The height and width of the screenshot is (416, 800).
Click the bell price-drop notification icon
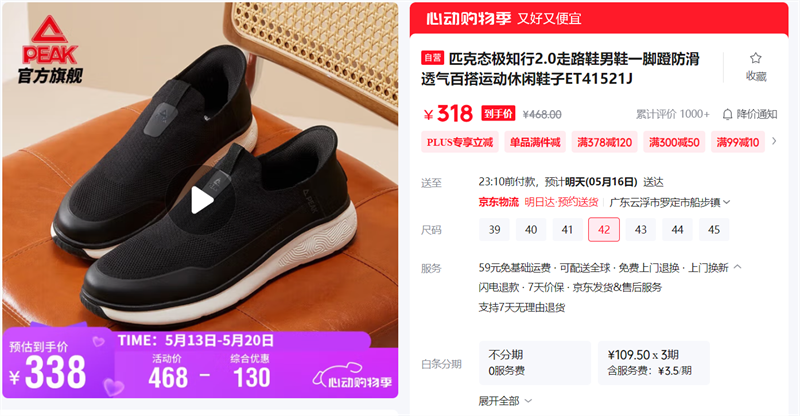click(x=728, y=114)
